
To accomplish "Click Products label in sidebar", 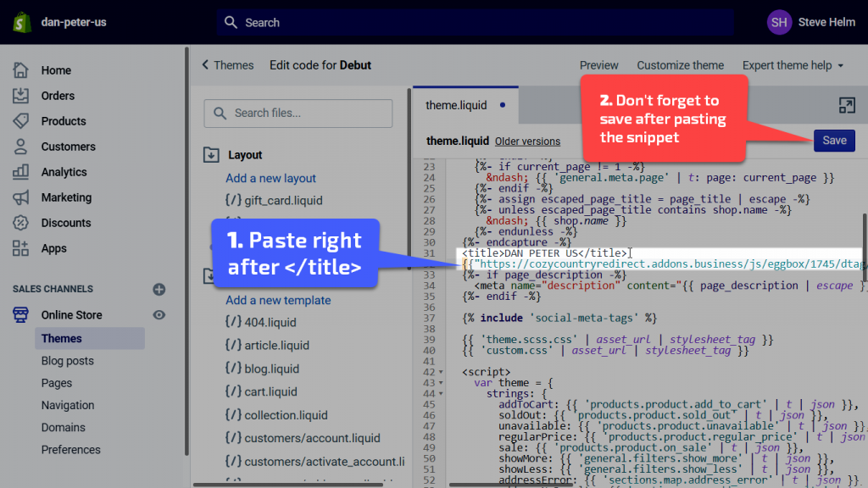I will [64, 121].
